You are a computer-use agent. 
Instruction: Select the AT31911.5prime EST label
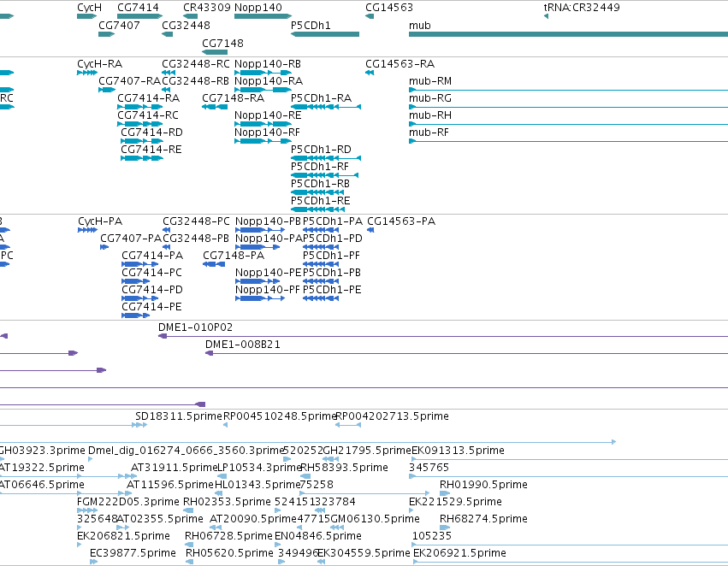pos(175,469)
